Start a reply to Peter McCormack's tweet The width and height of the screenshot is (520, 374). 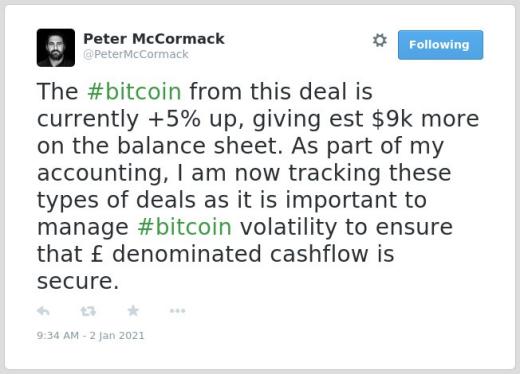tap(43, 311)
